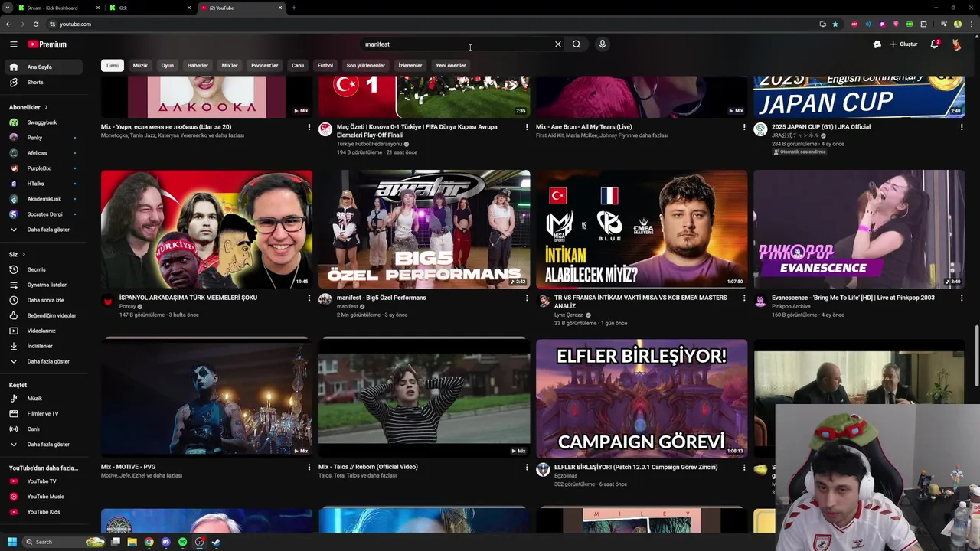Start voice search with microphone icon
The image size is (980, 551).
click(x=603, y=44)
